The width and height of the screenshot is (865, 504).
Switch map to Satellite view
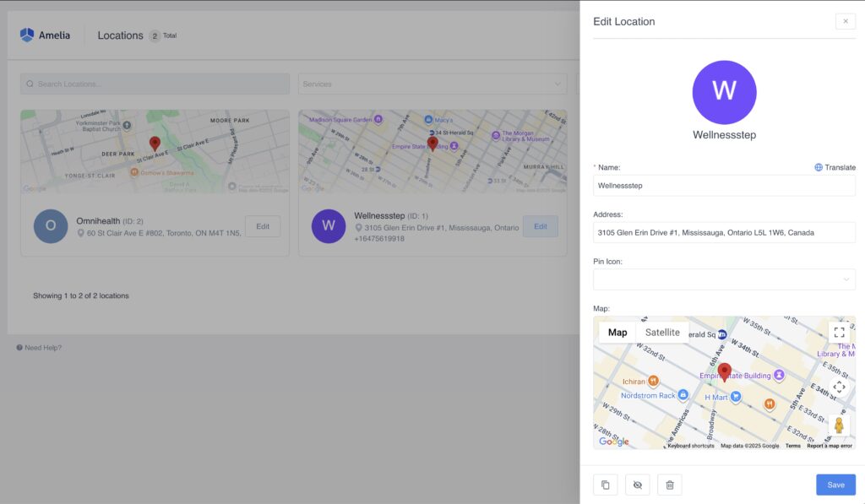coord(662,333)
